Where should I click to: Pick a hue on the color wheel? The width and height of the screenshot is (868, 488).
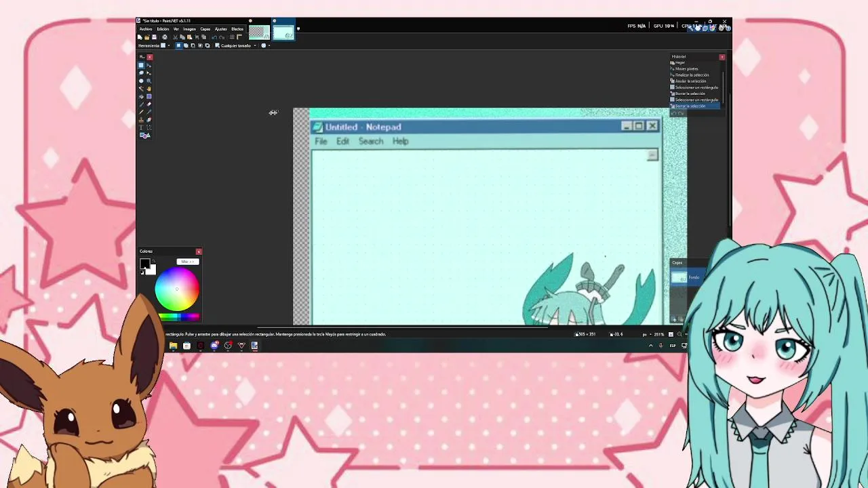[x=177, y=289]
